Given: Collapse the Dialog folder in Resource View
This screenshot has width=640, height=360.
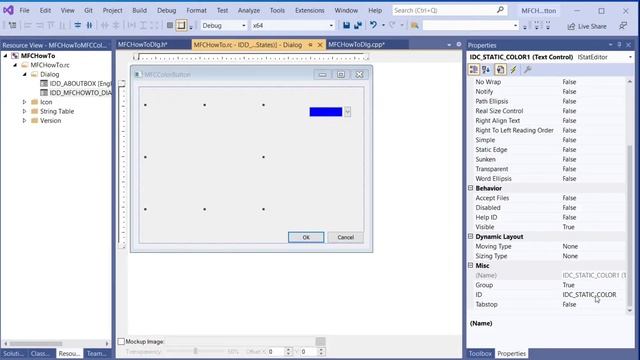Looking at the screenshot, I should [x=24, y=75].
